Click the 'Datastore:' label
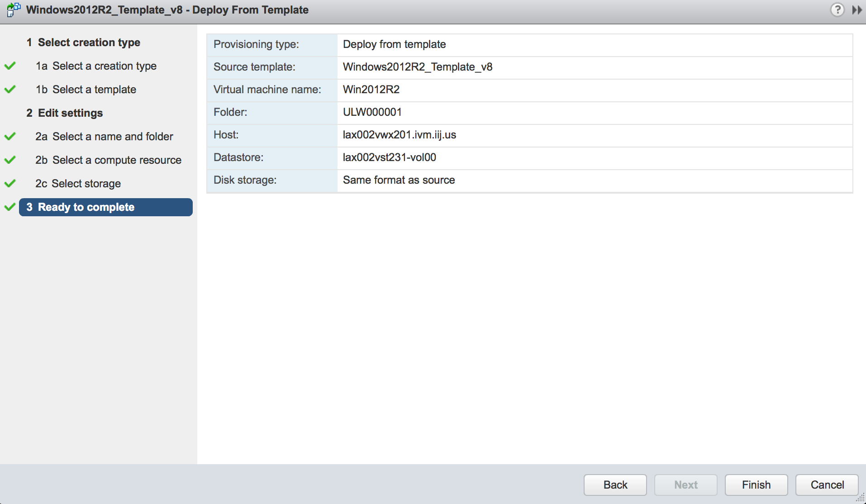This screenshot has width=866, height=504. (x=238, y=157)
